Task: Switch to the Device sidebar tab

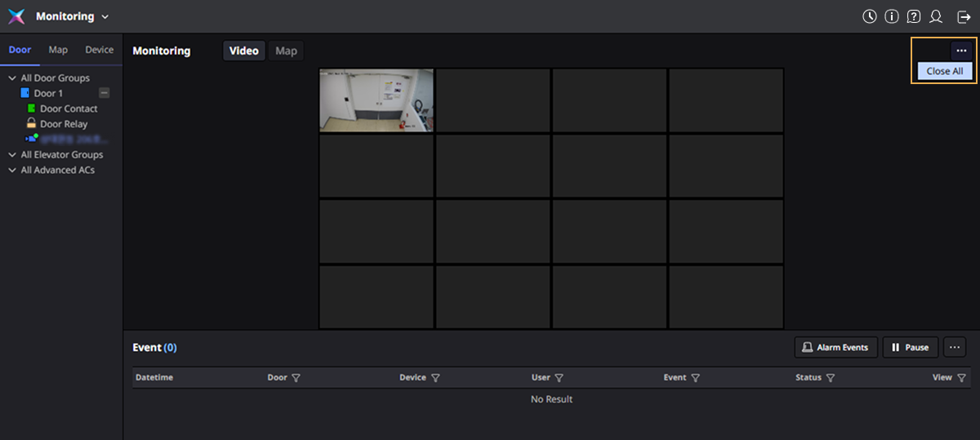Action: tap(100, 50)
